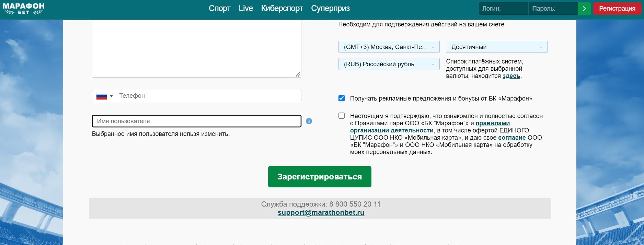Focus the Пароль input field

pyautogui.click(x=553, y=9)
